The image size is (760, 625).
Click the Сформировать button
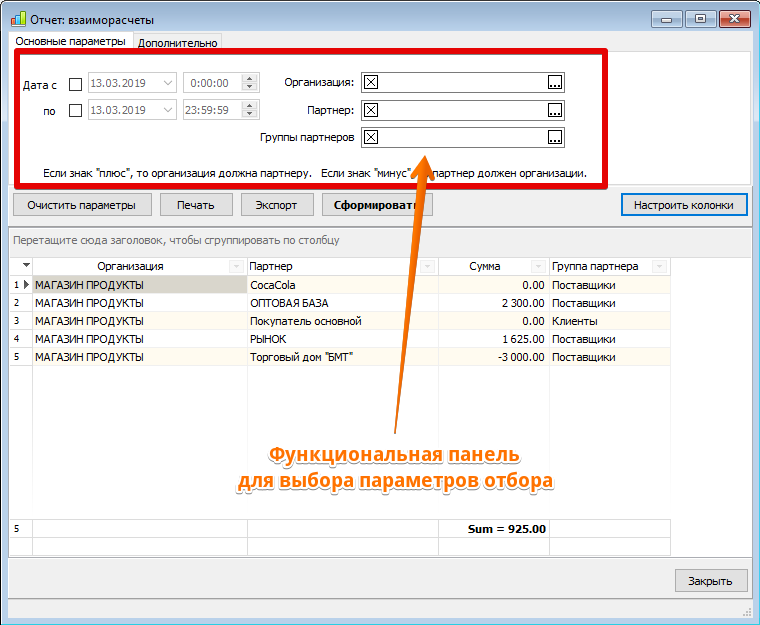point(377,205)
